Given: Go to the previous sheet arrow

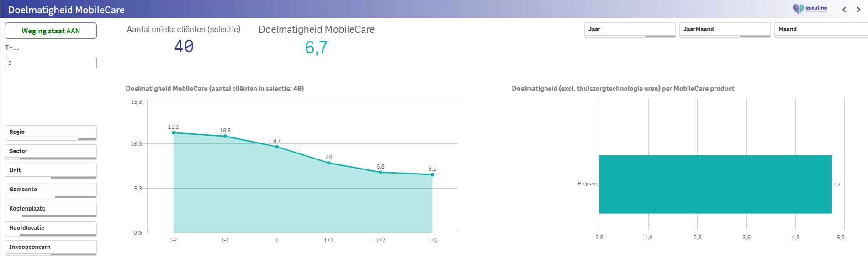Looking at the screenshot, I should (x=844, y=10).
